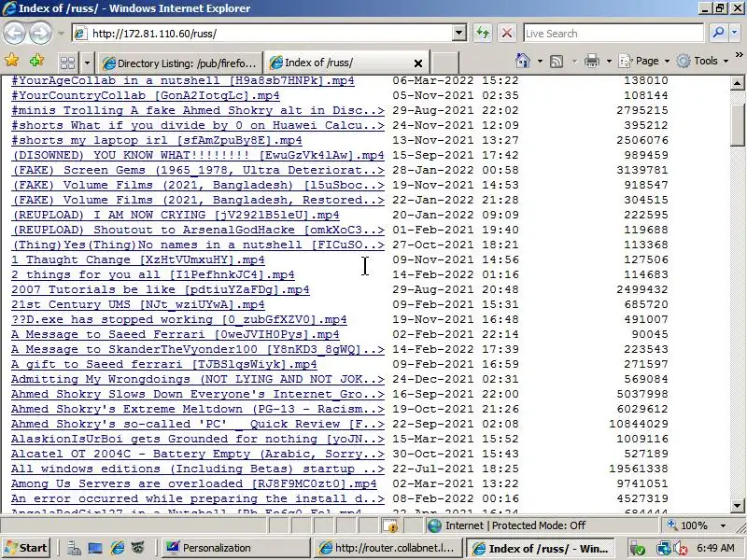Screen dimensions: 747x560
Task: Open Among Us Servers are overloaded link
Action: pyautogui.click(x=194, y=483)
